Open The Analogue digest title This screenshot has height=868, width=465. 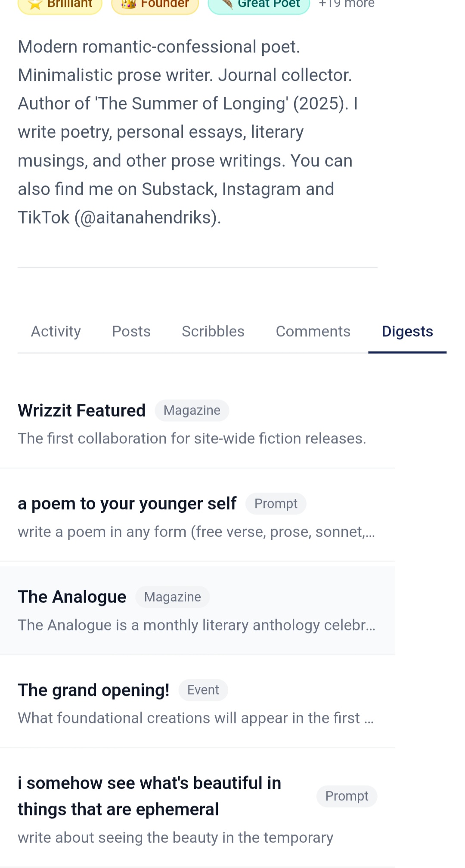pos(72,597)
